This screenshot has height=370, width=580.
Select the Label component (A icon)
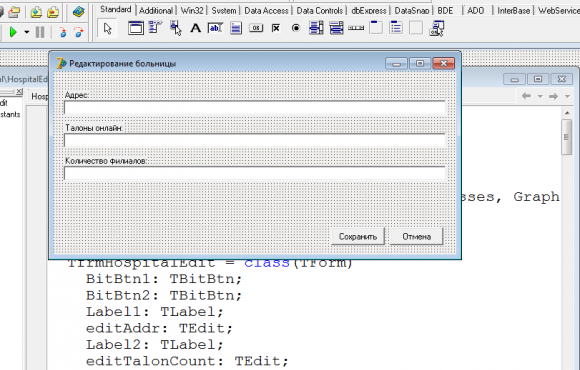coord(195,28)
